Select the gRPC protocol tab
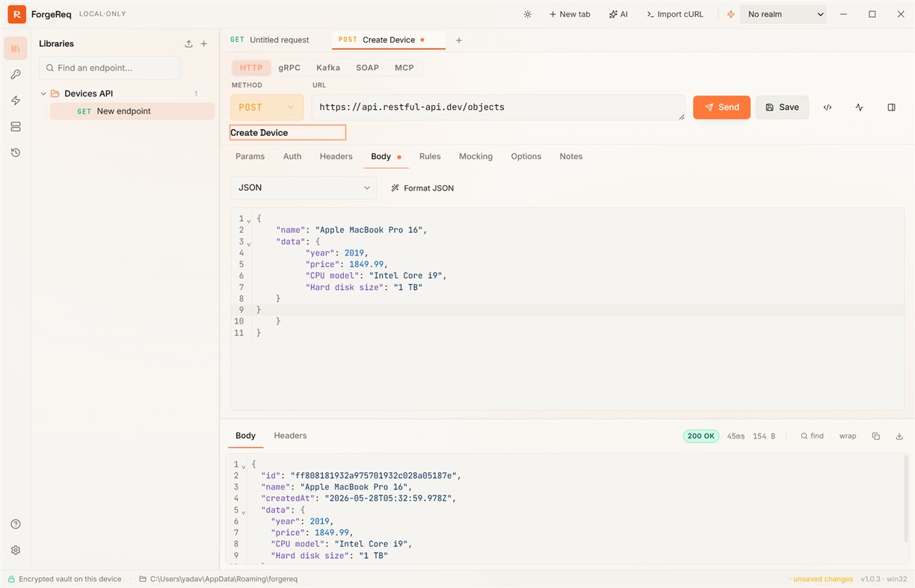This screenshot has height=588, width=915. coord(289,68)
